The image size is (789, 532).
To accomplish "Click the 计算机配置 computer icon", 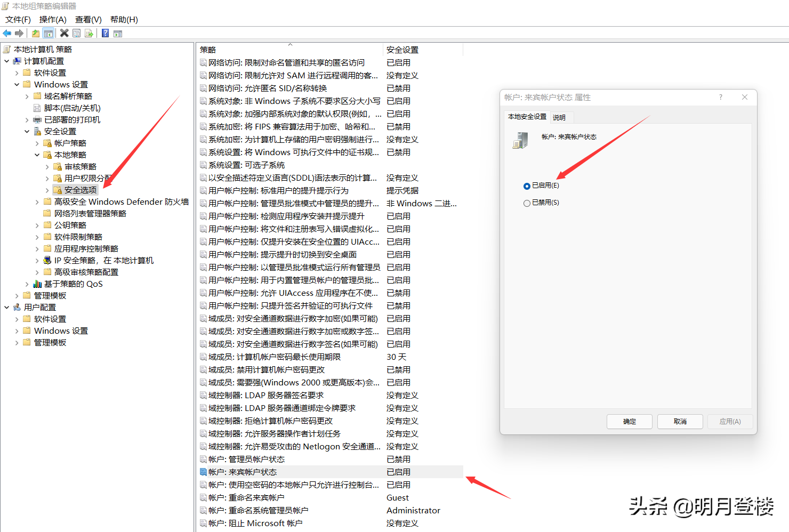I will coord(17,61).
